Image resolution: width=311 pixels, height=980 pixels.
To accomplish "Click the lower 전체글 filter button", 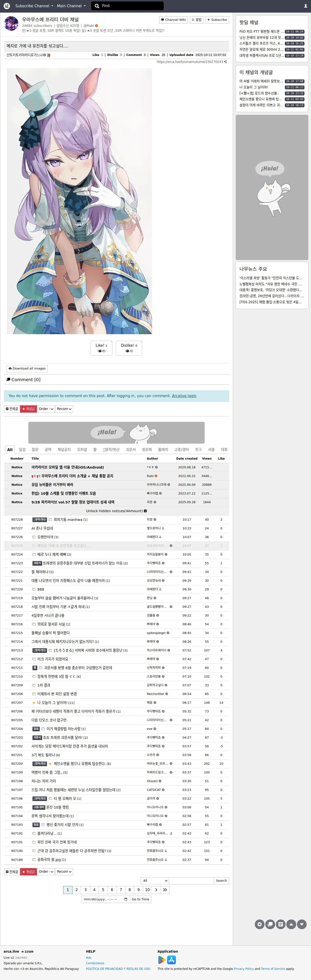I will click(x=12, y=872).
